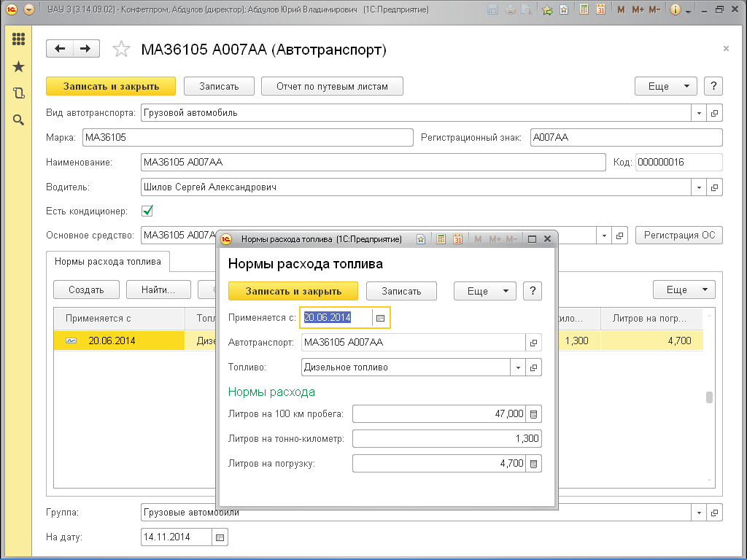
Task: Click calculator icon in dialog title bar
Action: [441, 239]
